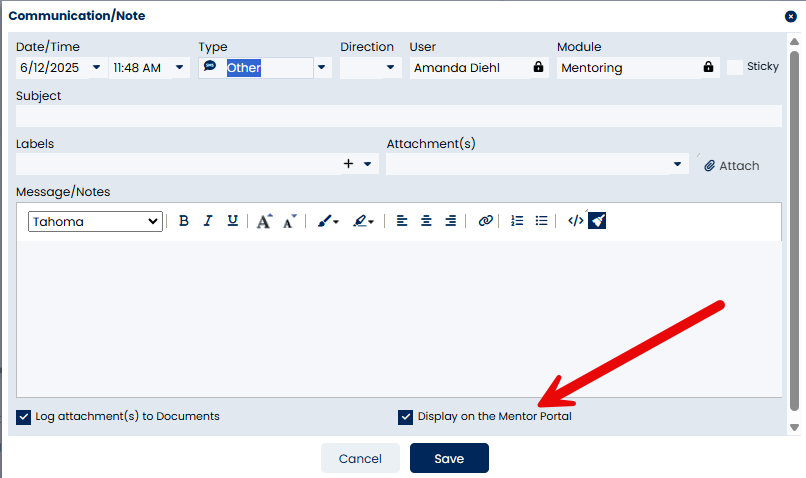This screenshot has width=806, height=478.
Task: Insert a numbered list
Action: (517, 221)
